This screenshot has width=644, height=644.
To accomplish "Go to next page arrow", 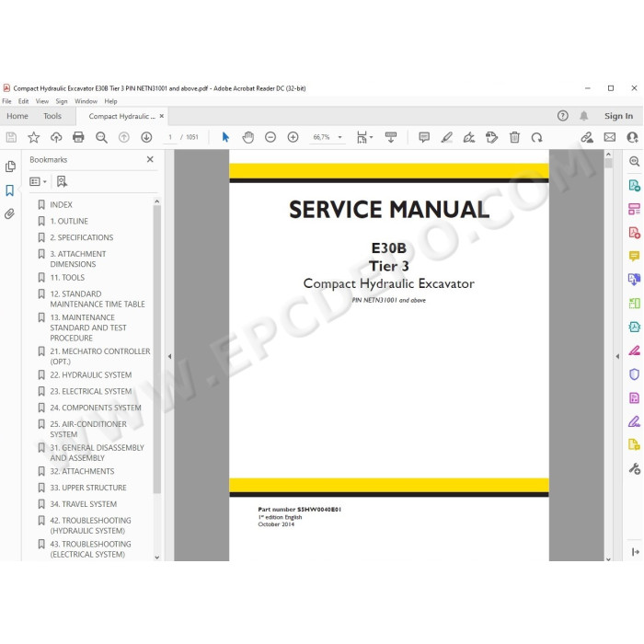I will click(x=146, y=137).
